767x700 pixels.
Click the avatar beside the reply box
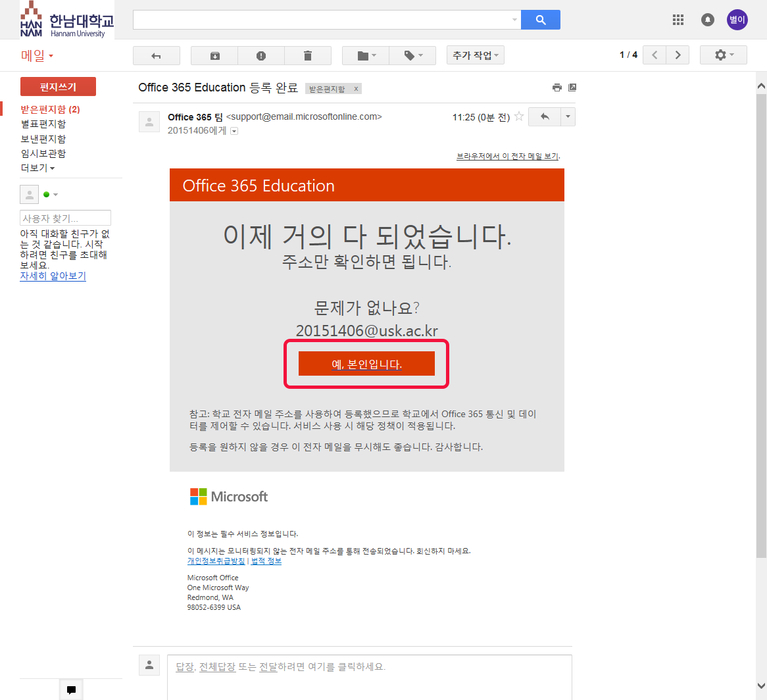click(x=149, y=665)
